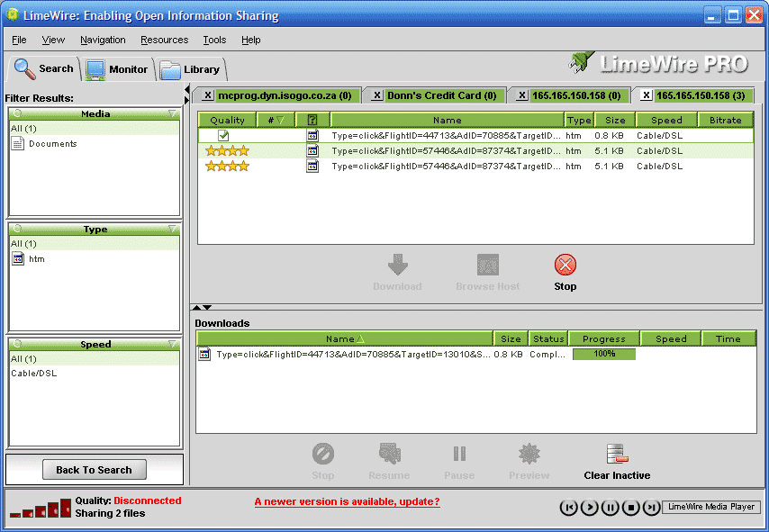Click the downloads Stop circle icon

[x=323, y=454]
